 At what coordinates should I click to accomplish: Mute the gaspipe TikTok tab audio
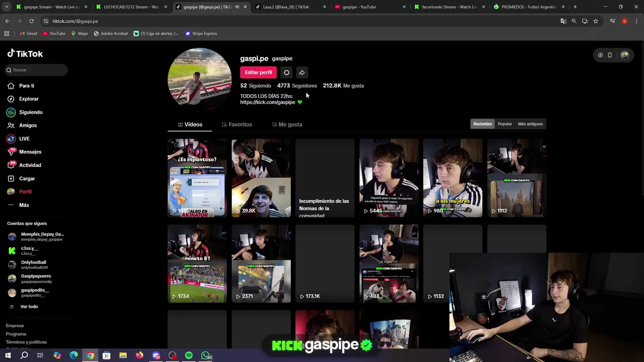point(237,7)
